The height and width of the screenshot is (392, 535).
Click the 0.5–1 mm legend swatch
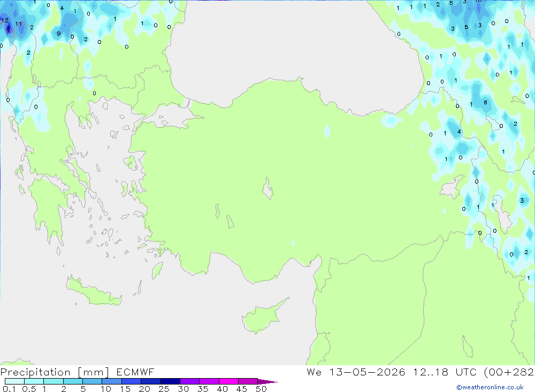pyautogui.click(x=34, y=381)
